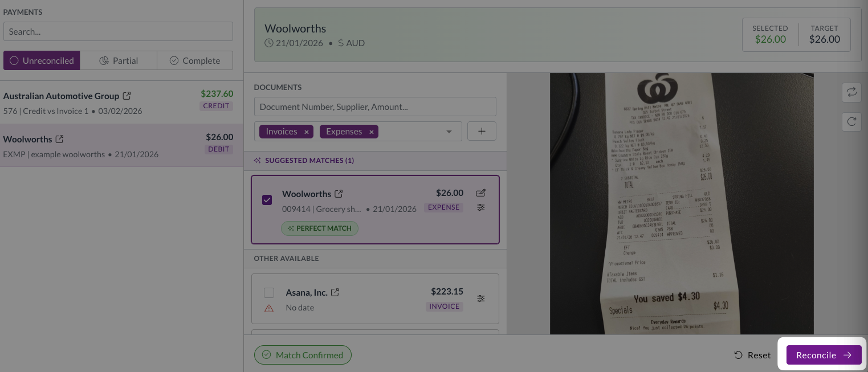868x372 pixels.
Task: Click the Reset button
Action: (752, 355)
